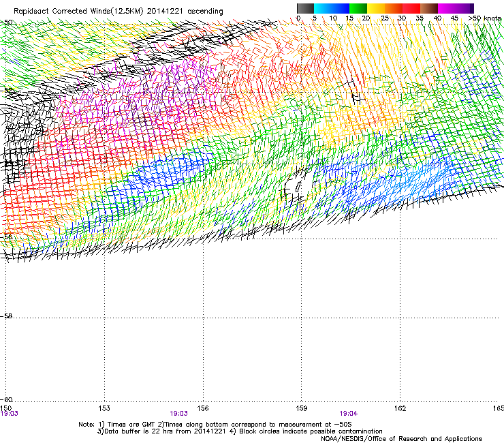
Task: Click the '159' longitude axis label
Action: tap(302, 408)
